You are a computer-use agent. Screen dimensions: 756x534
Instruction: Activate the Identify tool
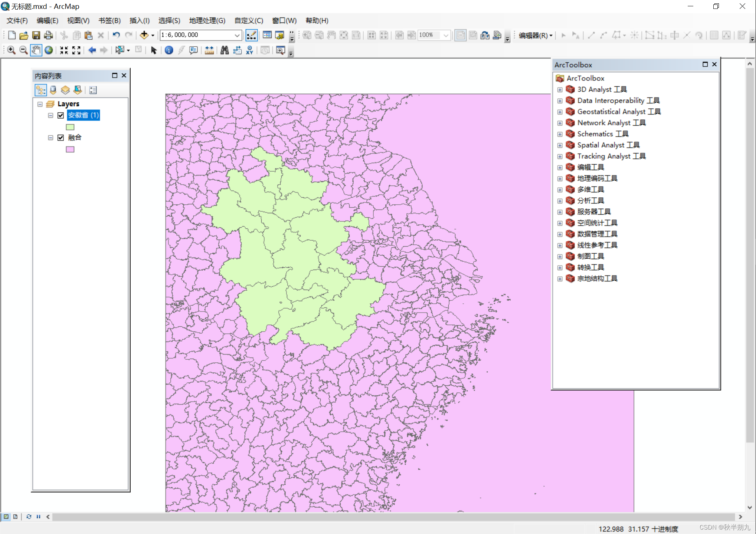169,50
